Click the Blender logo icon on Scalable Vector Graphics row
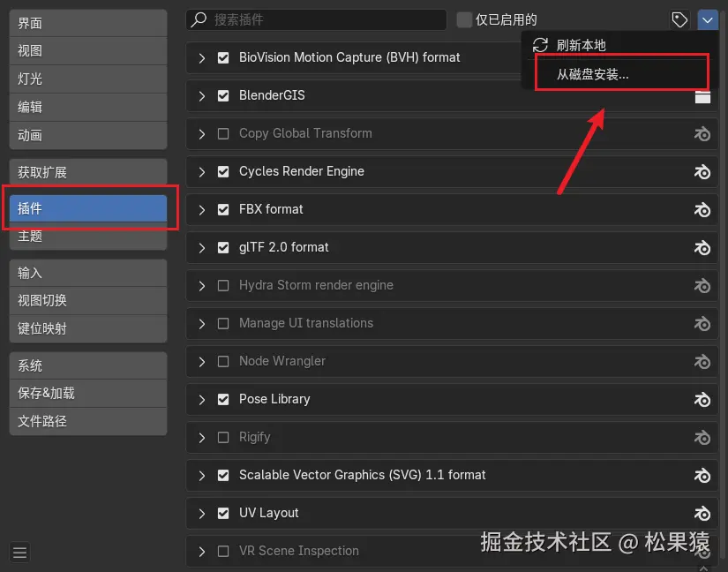The image size is (728, 572). pos(702,476)
